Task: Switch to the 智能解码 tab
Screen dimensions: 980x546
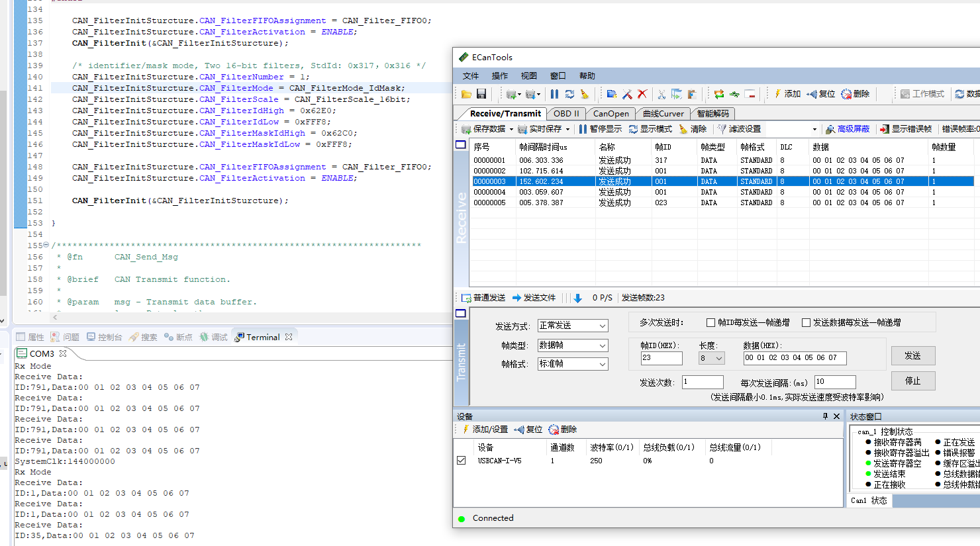Action: (x=713, y=114)
